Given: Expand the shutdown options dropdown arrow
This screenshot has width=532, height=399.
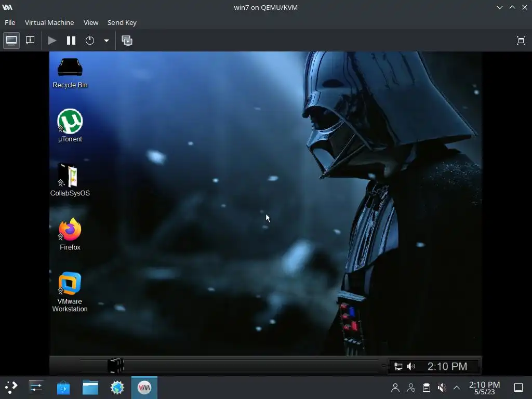Looking at the screenshot, I should pos(106,41).
